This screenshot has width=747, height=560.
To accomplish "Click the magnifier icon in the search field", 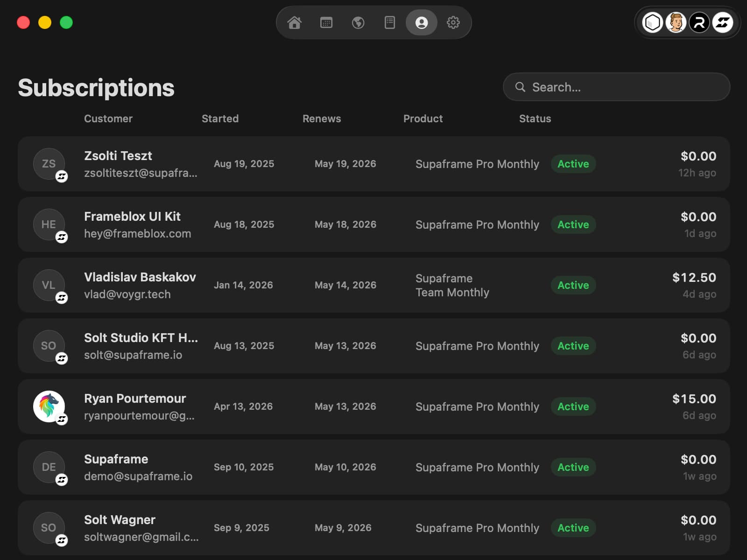I will (520, 87).
